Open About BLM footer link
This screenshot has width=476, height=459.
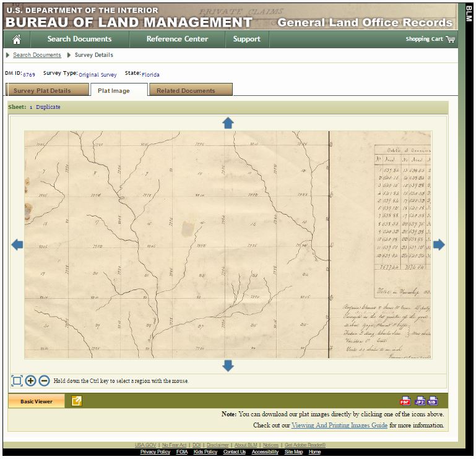[x=246, y=445]
